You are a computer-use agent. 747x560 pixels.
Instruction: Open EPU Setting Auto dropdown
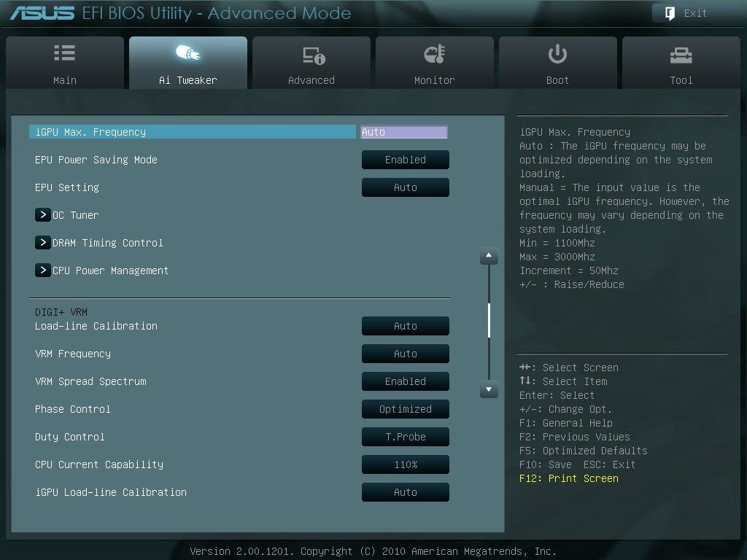(406, 187)
